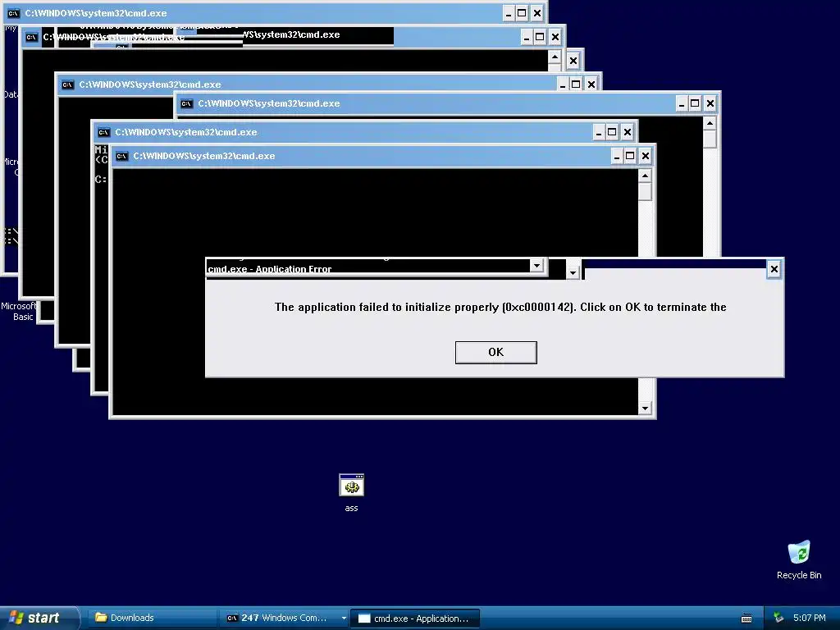Maximize the rightmost cmd.exe window
The height and width of the screenshot is (630, 840).
coord(695,103)
